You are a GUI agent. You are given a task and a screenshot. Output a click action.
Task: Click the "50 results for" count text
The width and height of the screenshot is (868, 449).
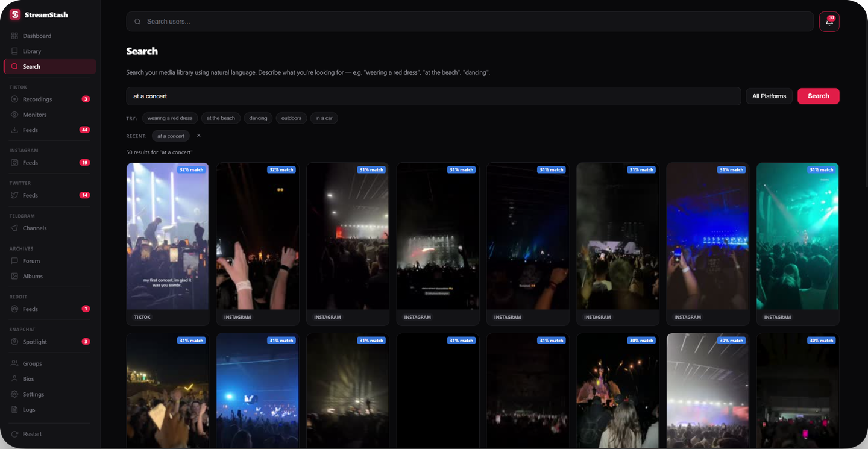coord(159,152)
